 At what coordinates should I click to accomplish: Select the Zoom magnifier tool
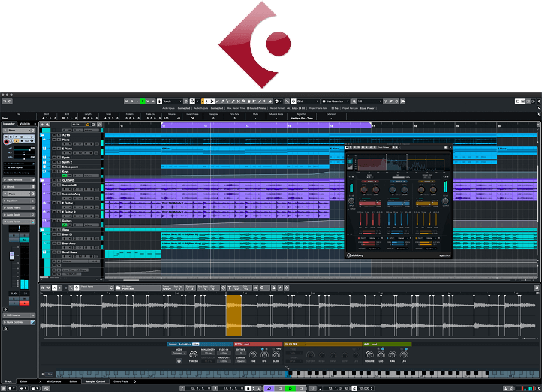244,101
